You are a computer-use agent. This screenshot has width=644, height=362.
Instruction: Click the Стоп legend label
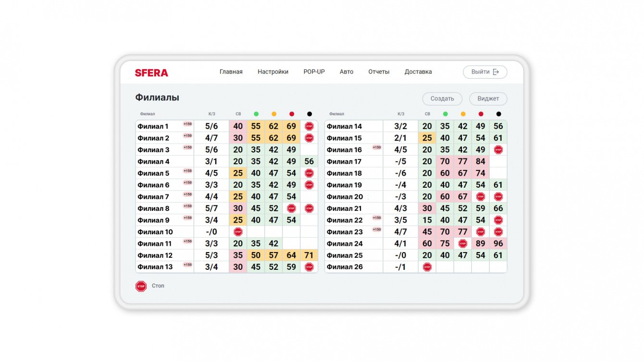point(158,286)
